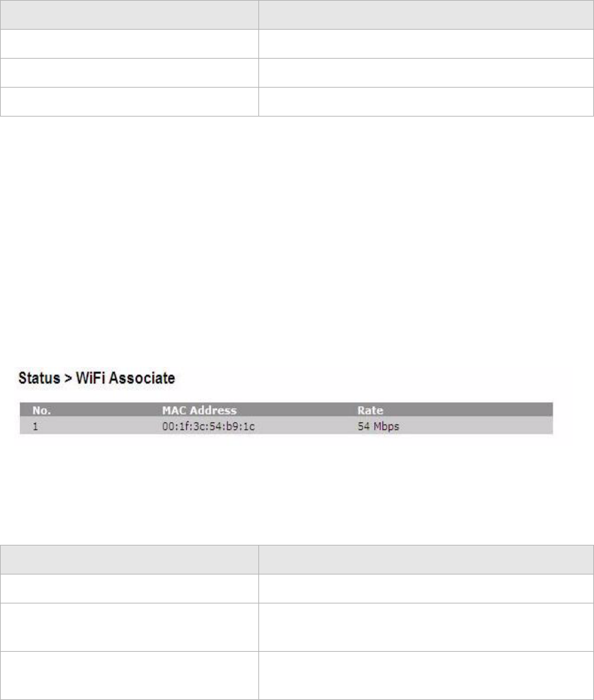Click top table second row left cell
594x700 pixels.
click(x=130, y=43)
